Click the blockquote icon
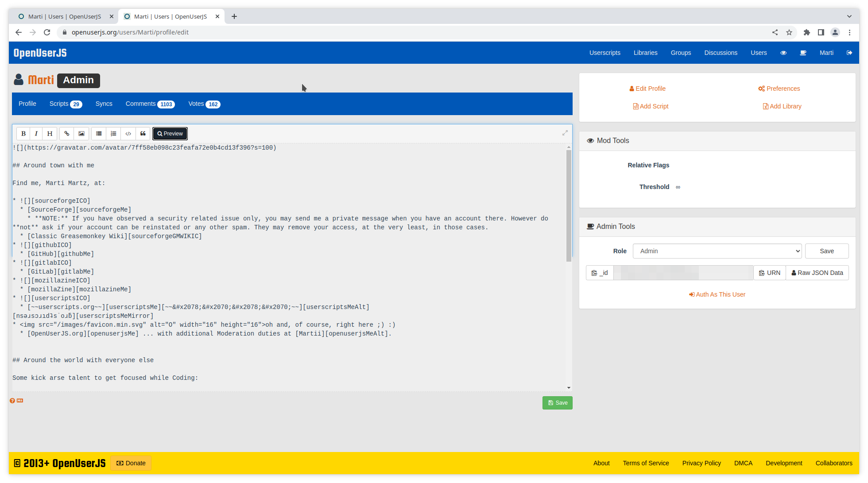The image size is (868, 483). tap(143, 134)
